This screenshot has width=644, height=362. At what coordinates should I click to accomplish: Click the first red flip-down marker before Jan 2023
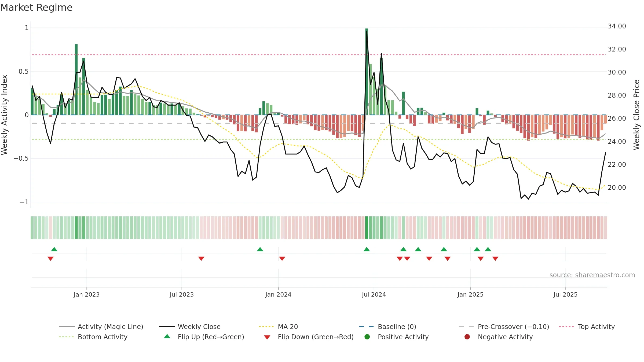50,258
